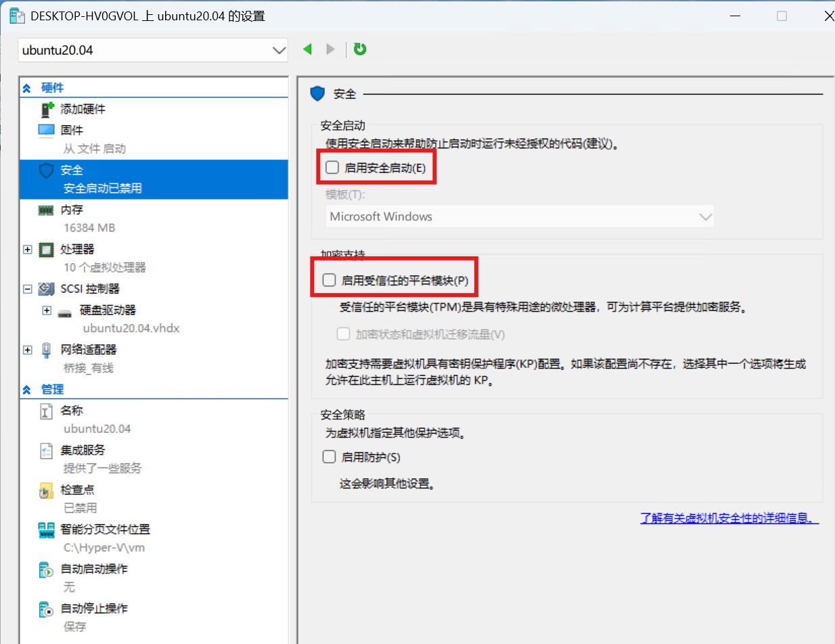Click the 网络适配器 icon
The image size is (835, 644).
[x=47, y=350]
